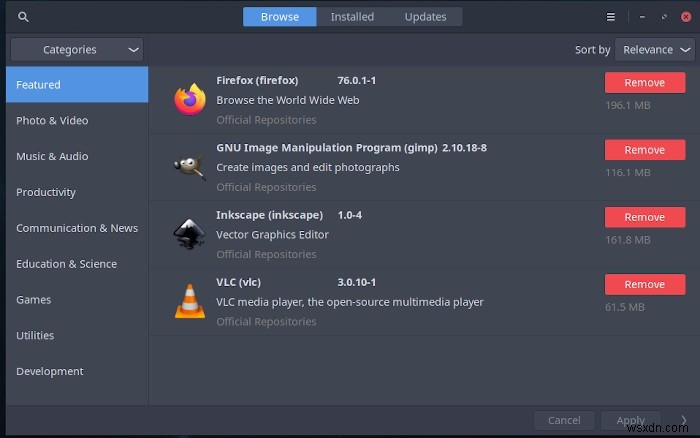Click Official Repositories under Firefox
This screenshot has width=700, height=438.
(266, 120)
